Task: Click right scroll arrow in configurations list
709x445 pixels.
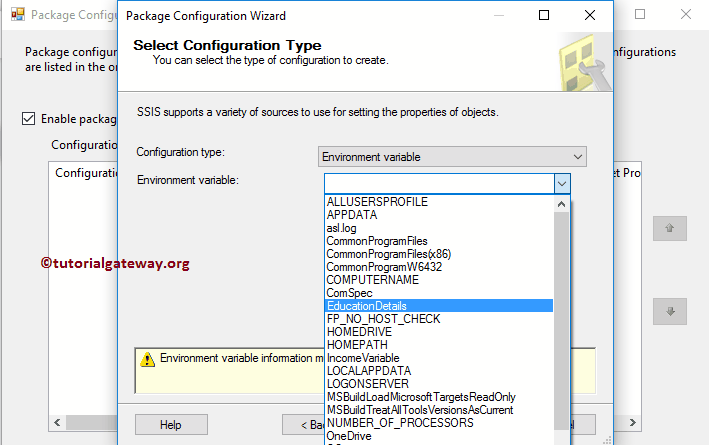Action: point(633,422)
